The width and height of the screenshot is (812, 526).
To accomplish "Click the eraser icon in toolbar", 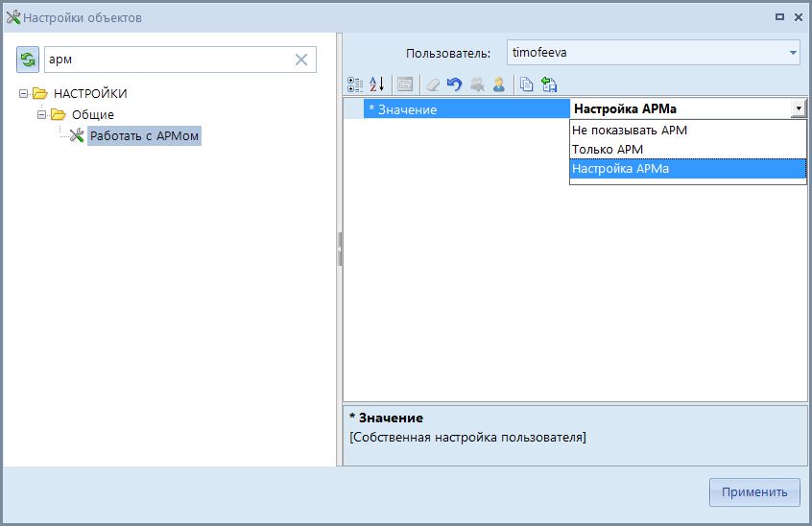I will (433, 84).
